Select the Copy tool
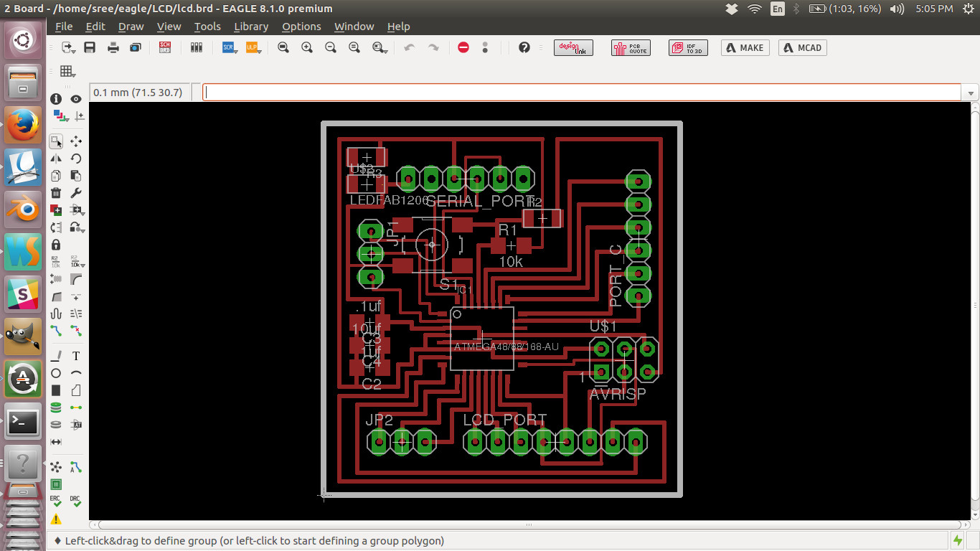The height and width of the screenshot is (551, 980). [56, 176]
